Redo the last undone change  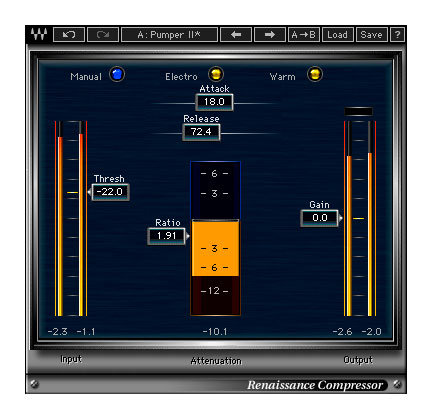[x=103, y=35]
